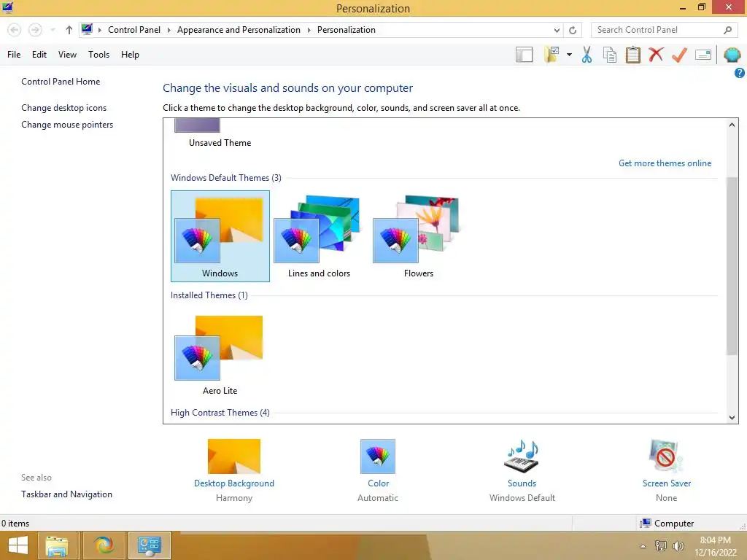Select the Aero Lite theme
Viewport: 747px width, 560px height.
(220, 355)
